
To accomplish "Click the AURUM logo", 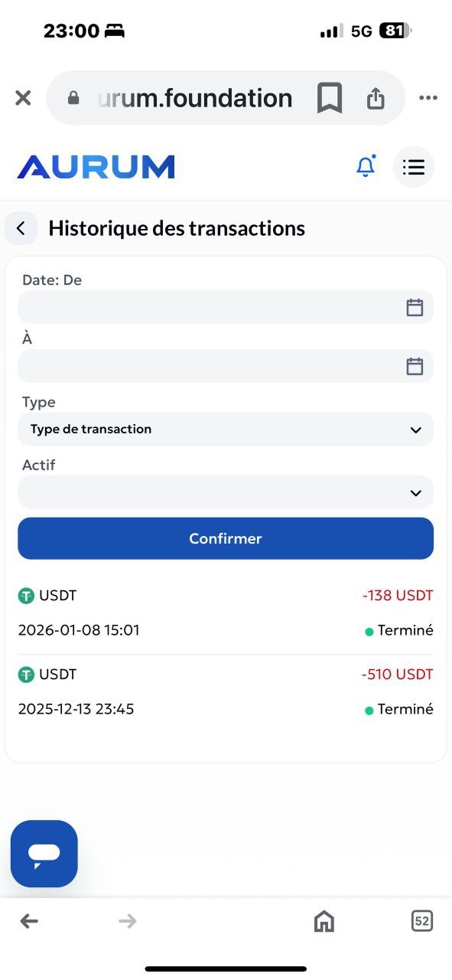I will click(96, 165).
